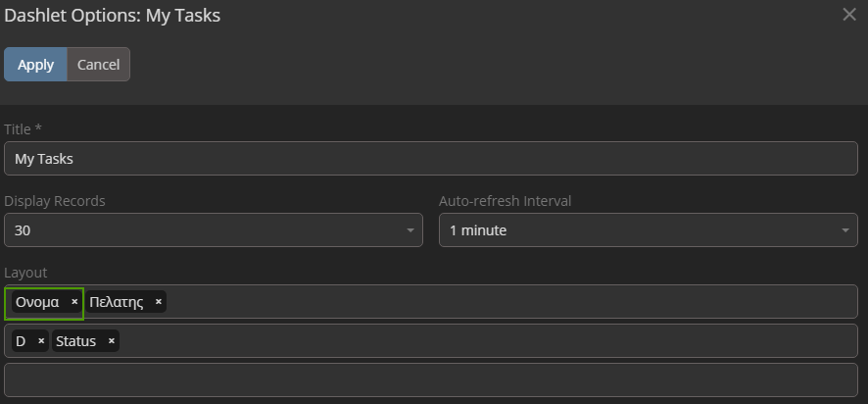Cancel the dashlet changes
This screenshot has height=404, width=868.
98,65
